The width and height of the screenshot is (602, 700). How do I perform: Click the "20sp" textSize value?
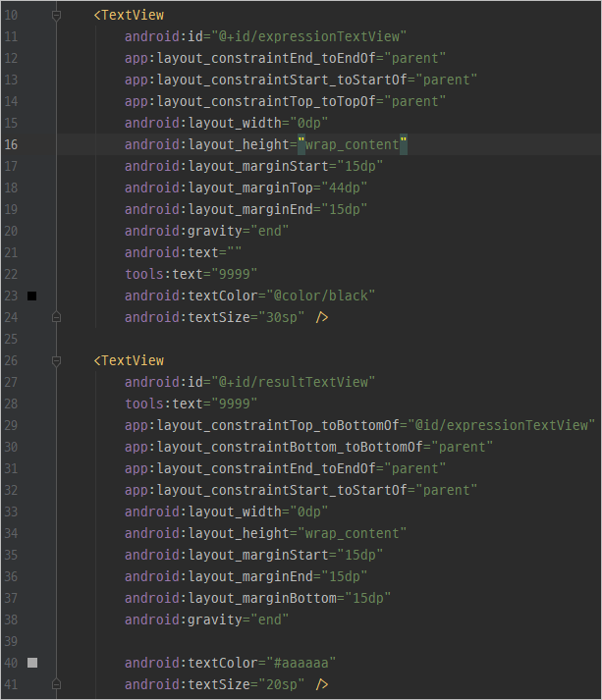tap(282, 684)
